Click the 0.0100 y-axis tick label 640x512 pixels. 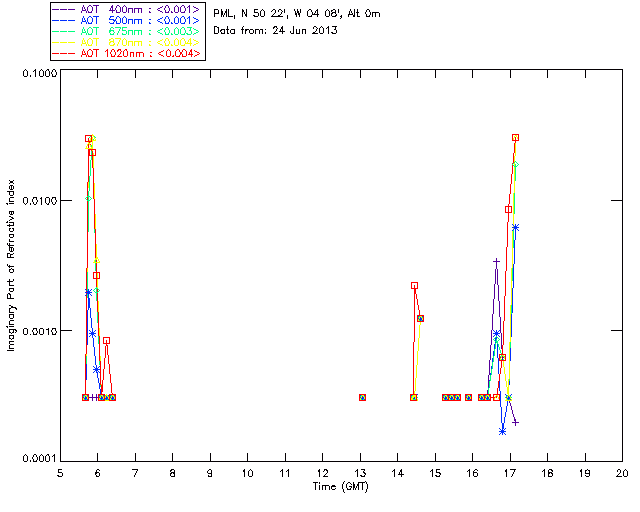[39, 201]
